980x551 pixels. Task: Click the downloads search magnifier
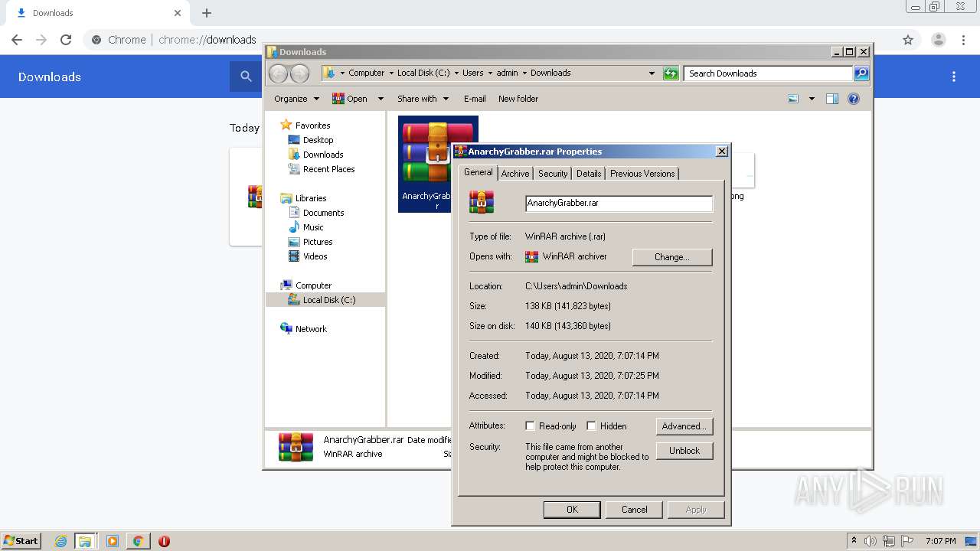[x=246, y=77]
